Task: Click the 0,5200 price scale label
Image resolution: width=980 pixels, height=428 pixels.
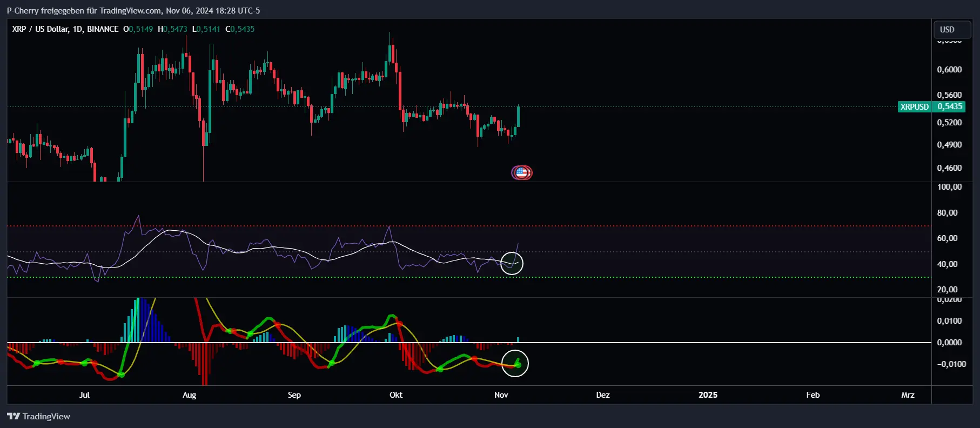Action: click(949, 123)
